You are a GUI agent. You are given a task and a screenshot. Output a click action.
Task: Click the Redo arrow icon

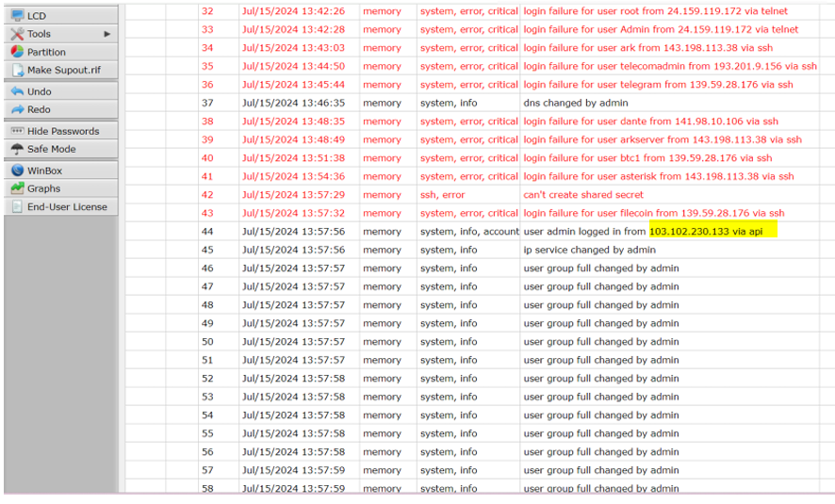pos(17,109)
